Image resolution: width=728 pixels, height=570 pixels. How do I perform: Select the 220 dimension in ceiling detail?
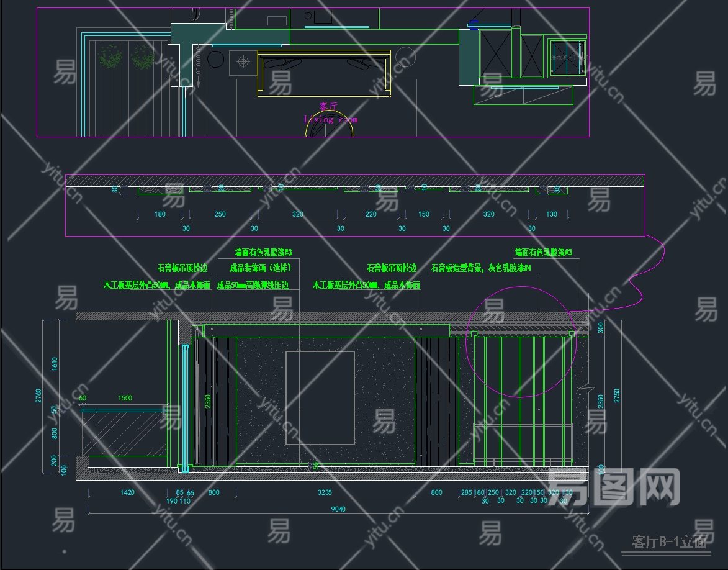pyautogui.click(x=371, y=214)
